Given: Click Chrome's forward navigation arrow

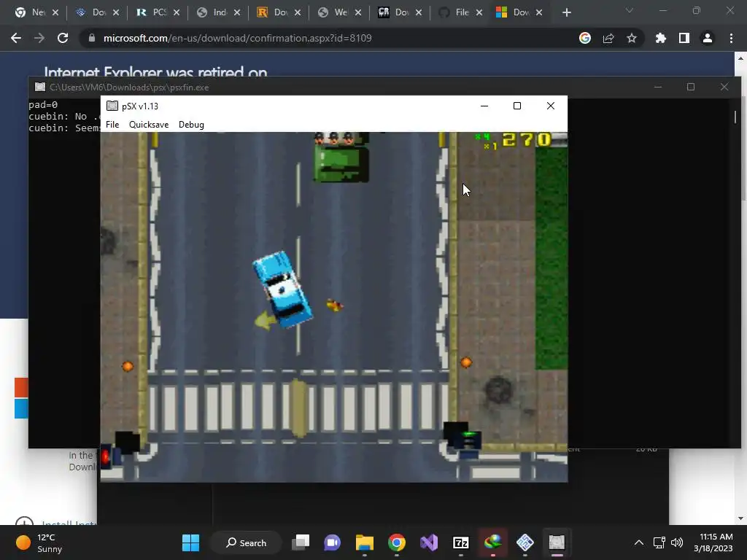Looking at the screenshot, I should click(39, 38).
